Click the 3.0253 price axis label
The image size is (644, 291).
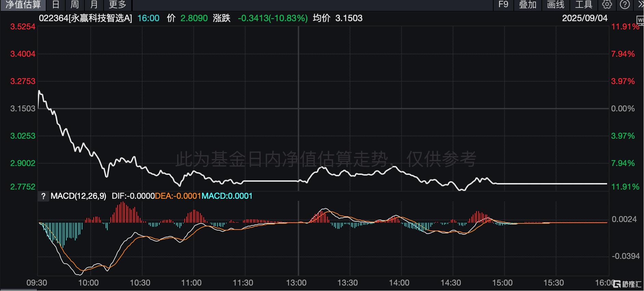23,136
